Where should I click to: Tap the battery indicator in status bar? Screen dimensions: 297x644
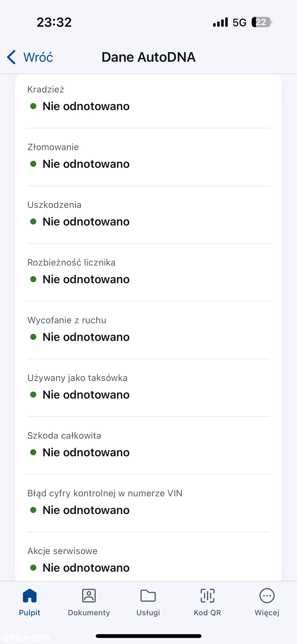coord(262,22)
